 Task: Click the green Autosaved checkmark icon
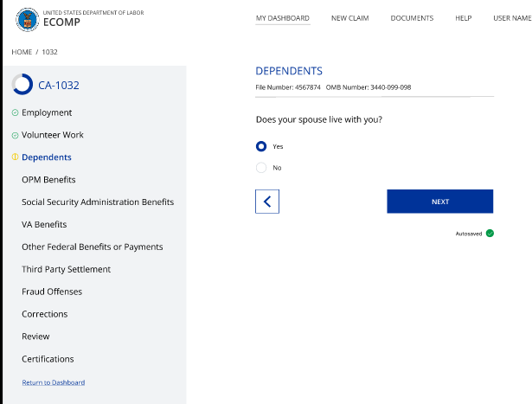pos(490,234)
